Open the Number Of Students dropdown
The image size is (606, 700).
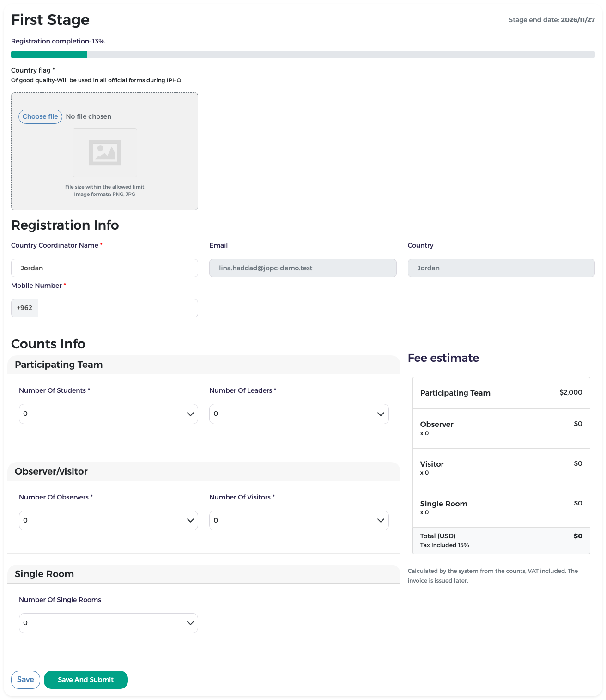tap(109, 414)
